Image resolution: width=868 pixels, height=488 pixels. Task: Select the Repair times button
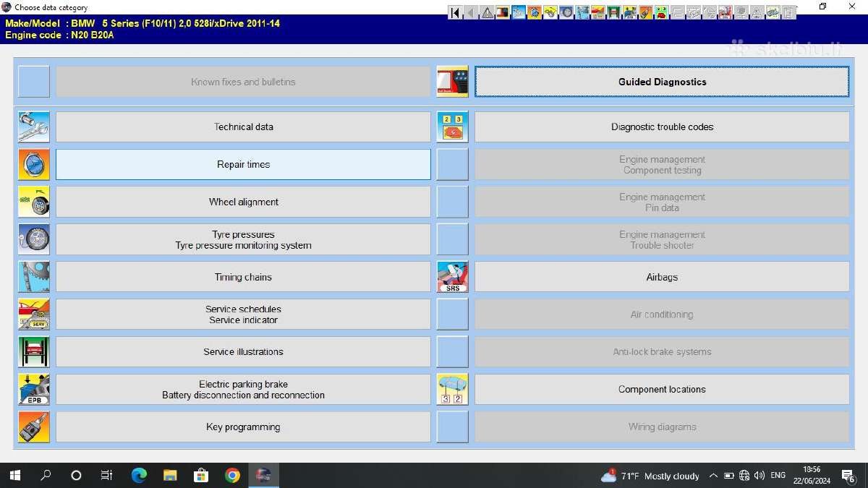click(x=243, y=164)
